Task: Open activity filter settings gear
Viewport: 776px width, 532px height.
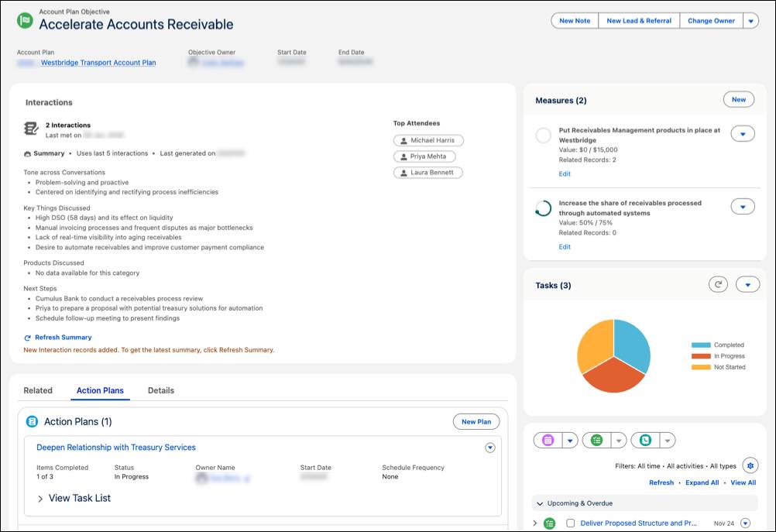Action: point(750,465)
